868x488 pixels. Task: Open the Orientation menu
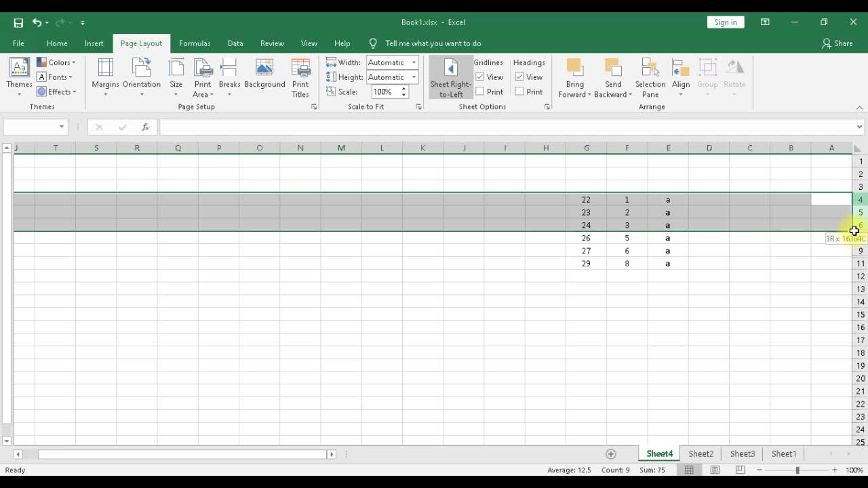click(x=141, y=77)
